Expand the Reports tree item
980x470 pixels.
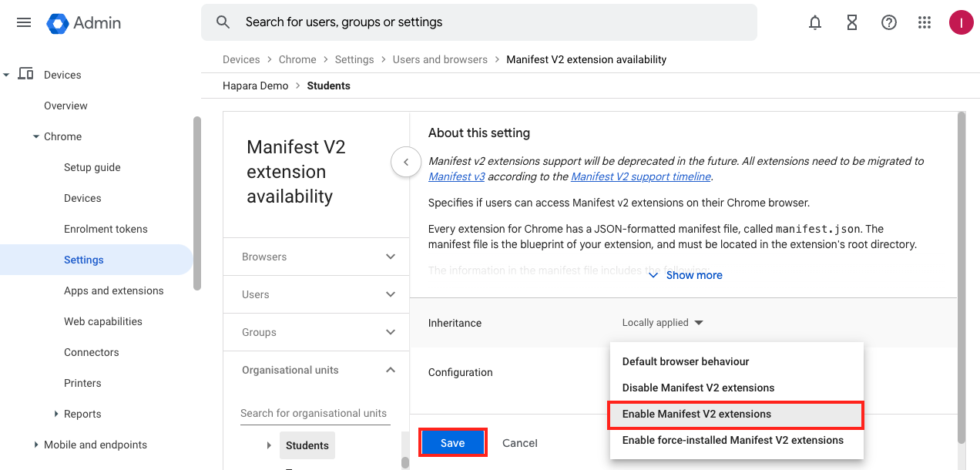click(56, 414)
